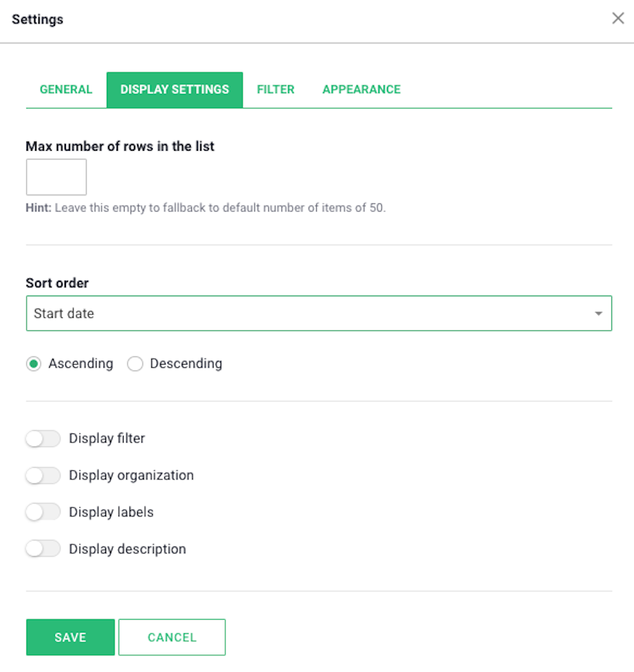Enable the Display filter switch
This screenshot has height=672, width=634.
[43, 439]
